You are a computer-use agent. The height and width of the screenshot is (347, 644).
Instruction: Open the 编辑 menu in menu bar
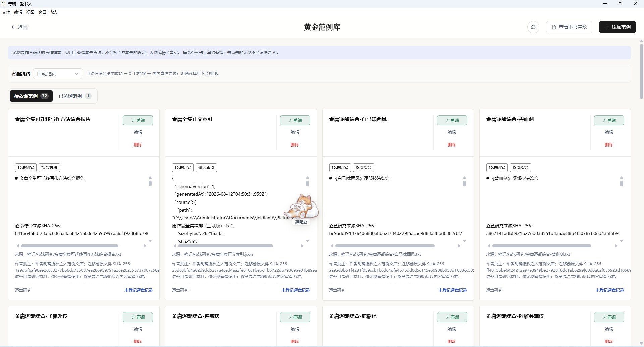click(18, 12)
